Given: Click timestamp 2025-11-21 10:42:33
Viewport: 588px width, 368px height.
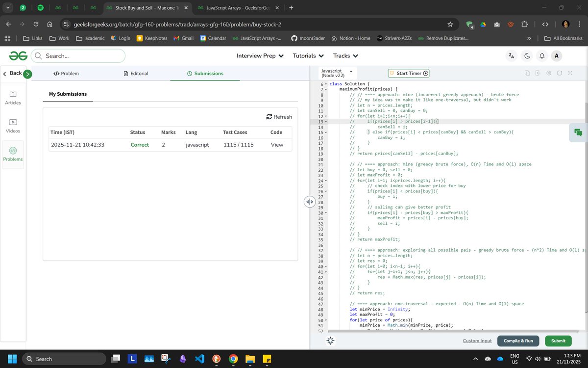Looking at the screenshot, I should click(x=77, y=145).
